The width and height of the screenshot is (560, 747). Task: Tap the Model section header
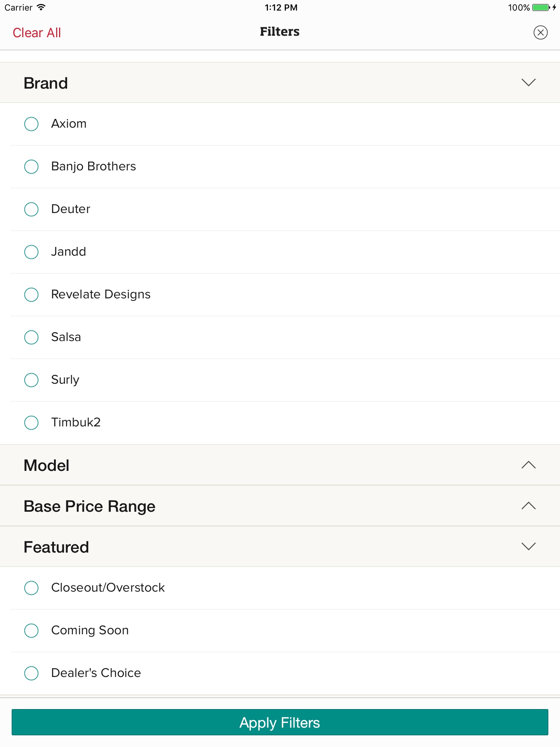[x=47, y=465]
